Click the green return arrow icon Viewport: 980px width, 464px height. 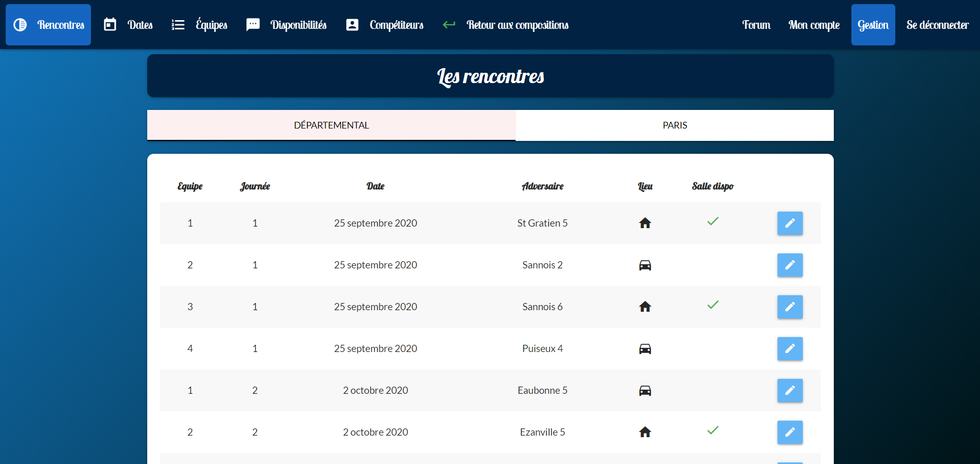(x=449, y=24)
